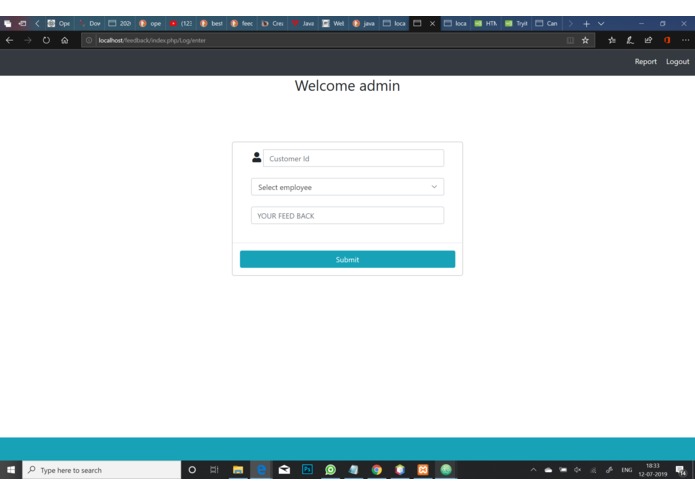
Task: Expand the tab list dropdown chevron
Action: (x=601, y=24)
